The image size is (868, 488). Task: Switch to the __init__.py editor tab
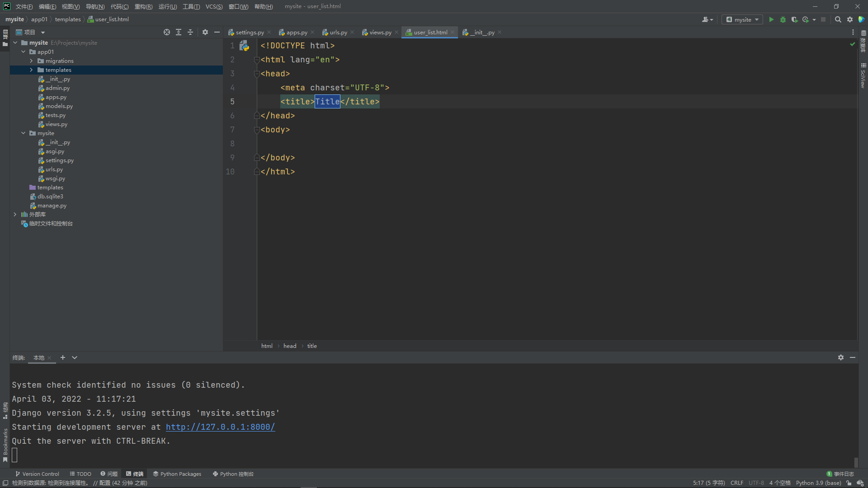481,32
